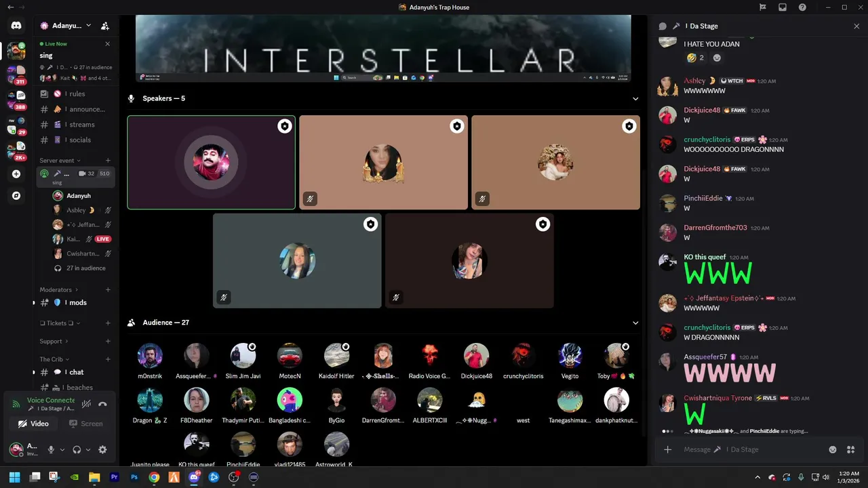868x488 pixels.
Task: Open the server name dropdown menu
Action: tap(66, 26)
